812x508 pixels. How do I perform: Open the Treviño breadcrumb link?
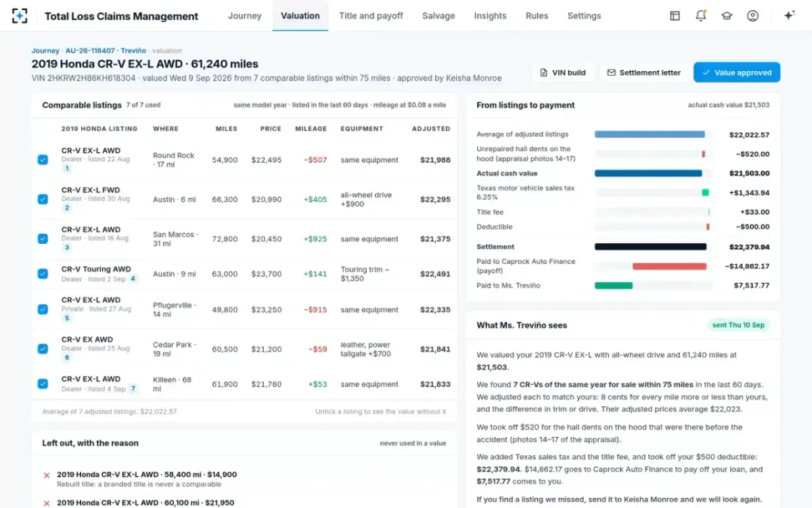(133, 51)
